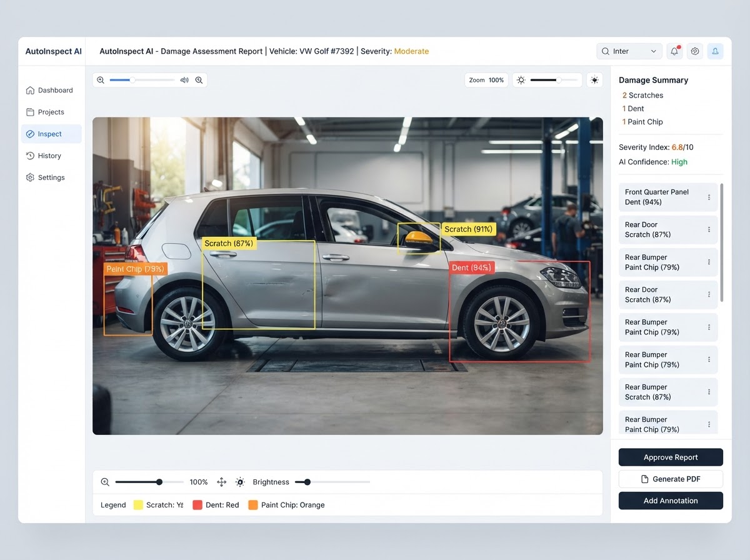Click the Generate PDF button
The height and width of the screenshot is (560, 750).
click(671, 479)
